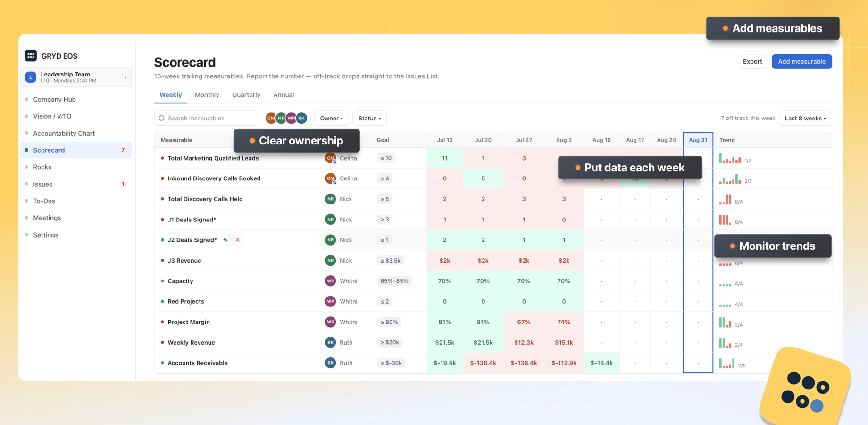Switch to the Monthly tab
Image resolution: width=868 pixels, height=425 pixels.
pos(207,95)
